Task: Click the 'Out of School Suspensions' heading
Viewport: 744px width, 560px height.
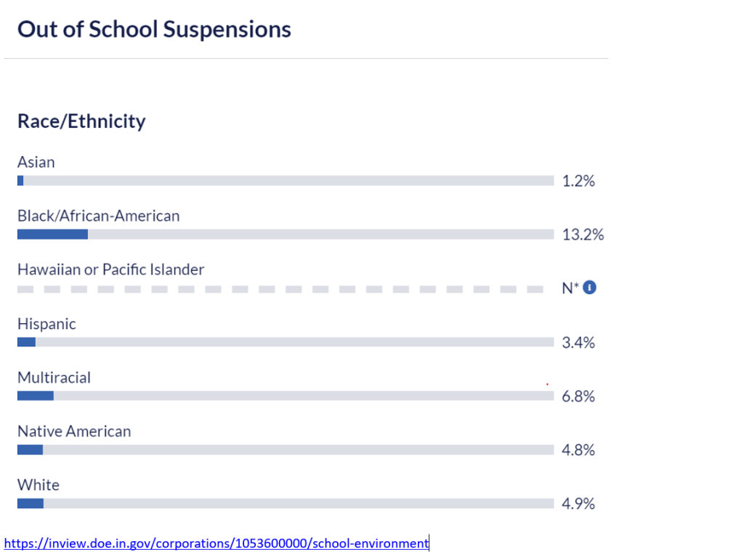Action: 154,30
